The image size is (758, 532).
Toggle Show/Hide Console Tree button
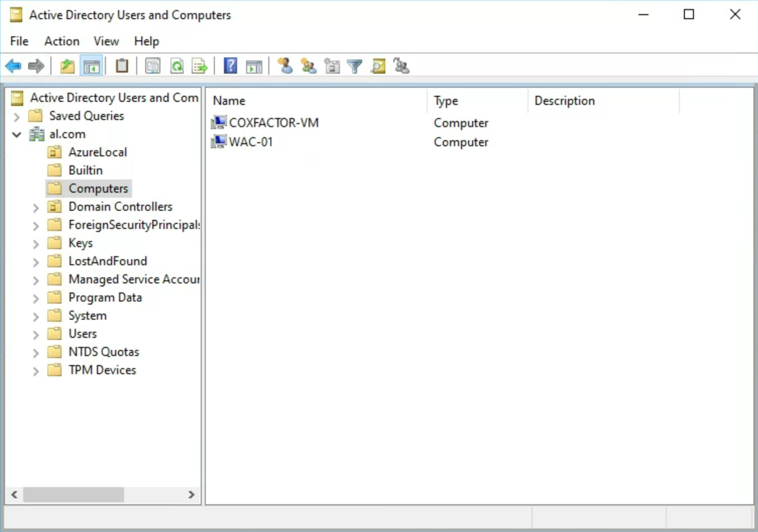pos(92,66)
